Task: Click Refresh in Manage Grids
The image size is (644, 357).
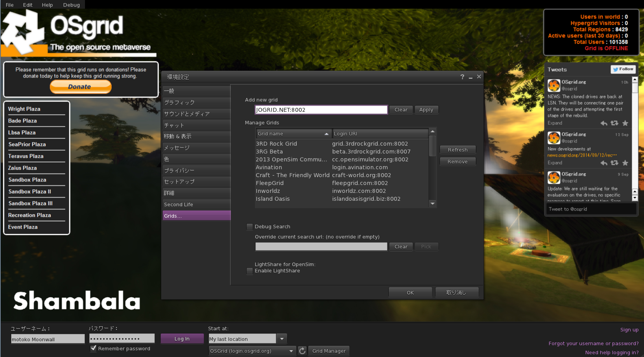Action: click(458, 150)
